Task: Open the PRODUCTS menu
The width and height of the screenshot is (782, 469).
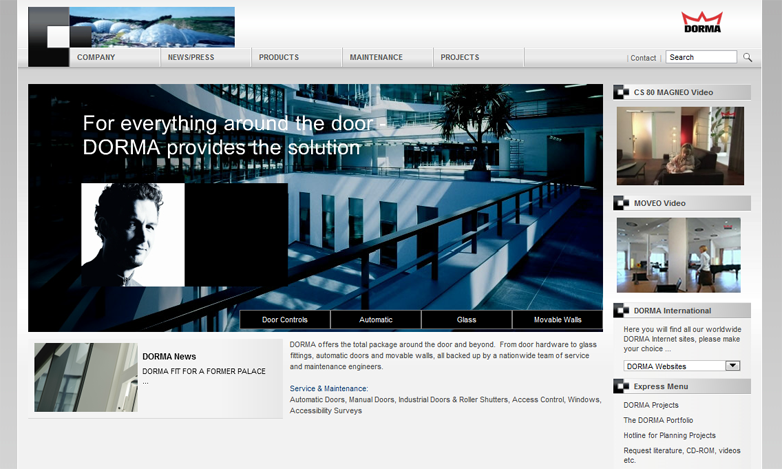Action: [x=279, y=57]
